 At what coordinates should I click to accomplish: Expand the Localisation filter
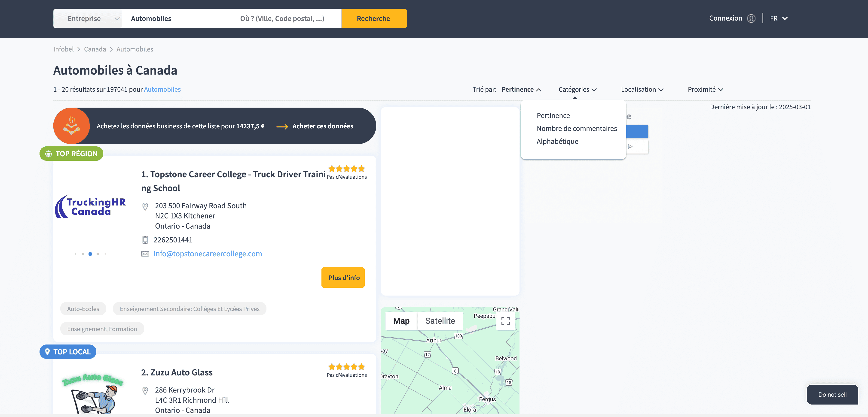642,90
